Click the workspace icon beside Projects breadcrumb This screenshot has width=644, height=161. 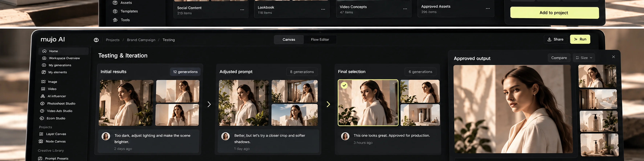pyautogui.click(x=96, y=40)
